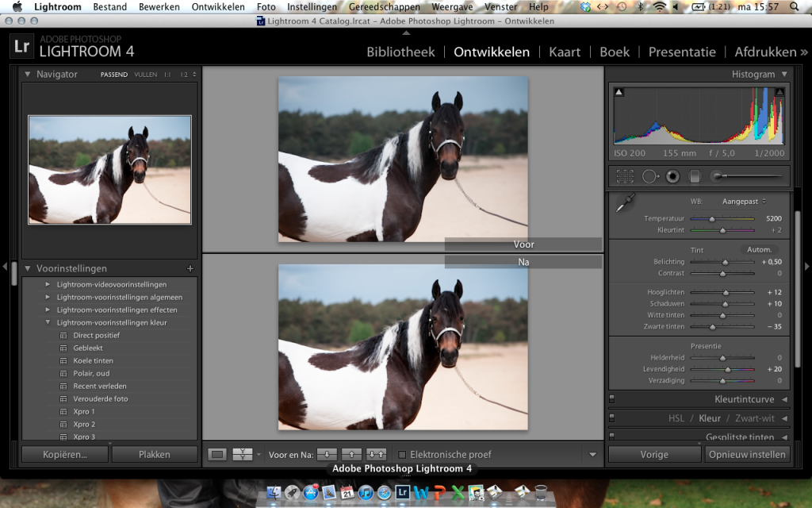Open the Gereedschappen menu
Viewport: 812px width, 508px height.
coord(385,6)
